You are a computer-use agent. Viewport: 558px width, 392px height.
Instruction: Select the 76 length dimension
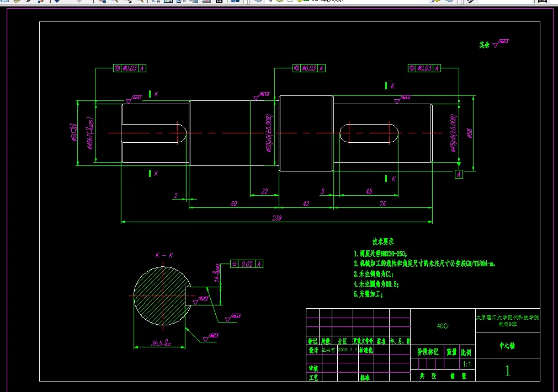382,203
